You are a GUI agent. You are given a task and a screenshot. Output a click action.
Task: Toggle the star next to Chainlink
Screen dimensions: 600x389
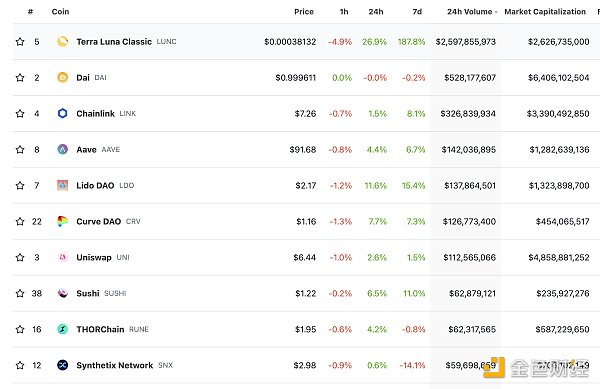[x=20, y=113]
